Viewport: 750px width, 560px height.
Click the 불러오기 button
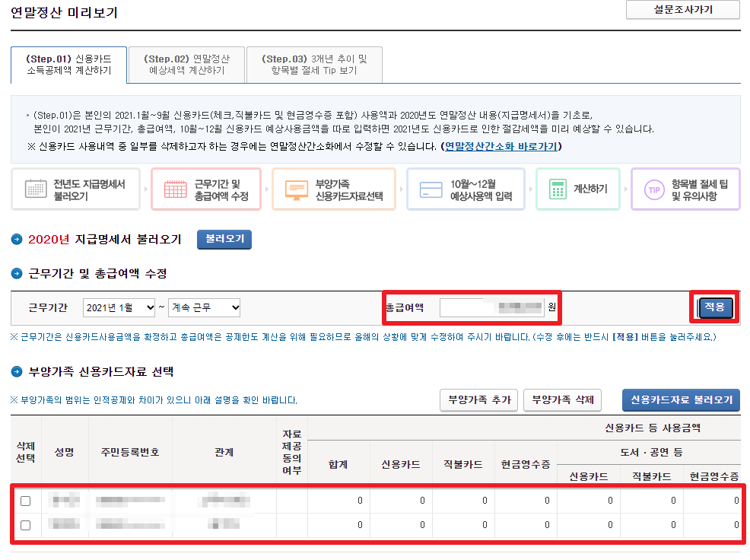pos(224,239)
